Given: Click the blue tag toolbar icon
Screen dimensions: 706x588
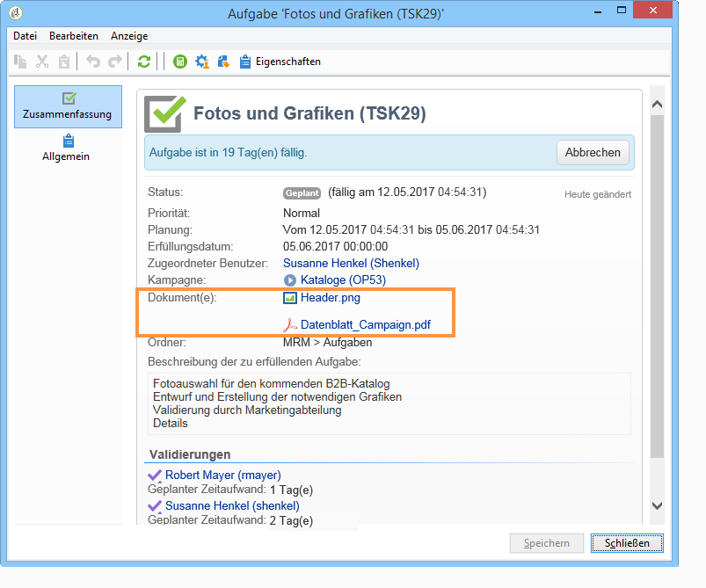Looking at the screenshot, I should pyautogui.click(x=224, y=62).
